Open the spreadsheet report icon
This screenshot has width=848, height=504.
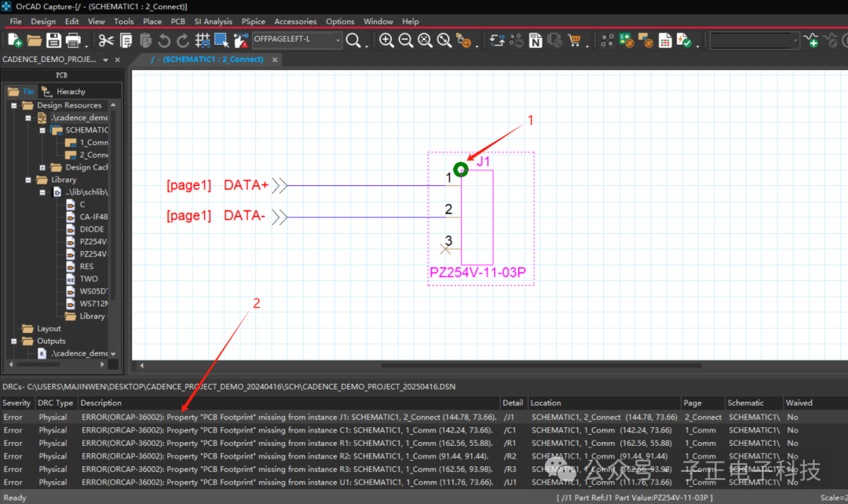tap(665, 41)
